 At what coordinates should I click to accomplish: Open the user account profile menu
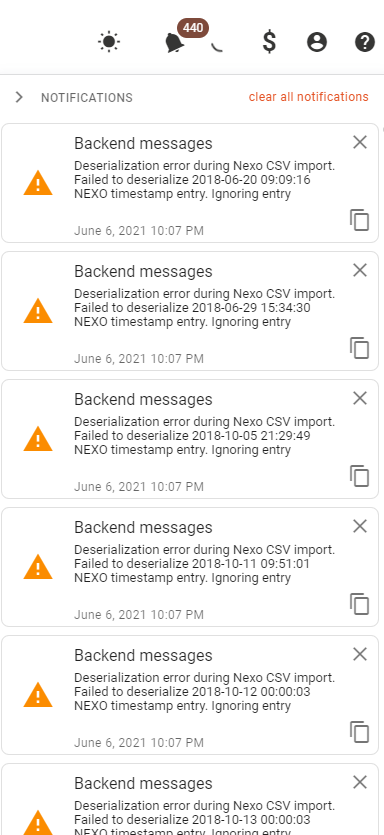point(317,42)
